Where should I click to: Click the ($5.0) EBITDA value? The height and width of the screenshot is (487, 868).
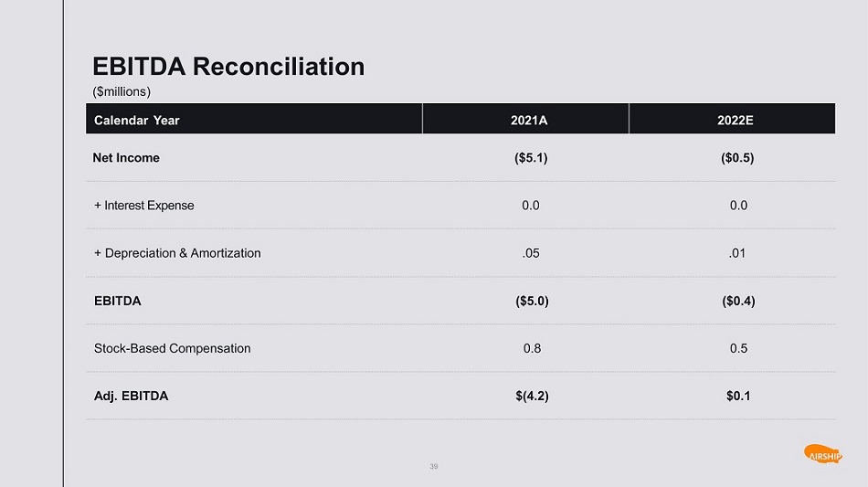(x=532, y=301)
